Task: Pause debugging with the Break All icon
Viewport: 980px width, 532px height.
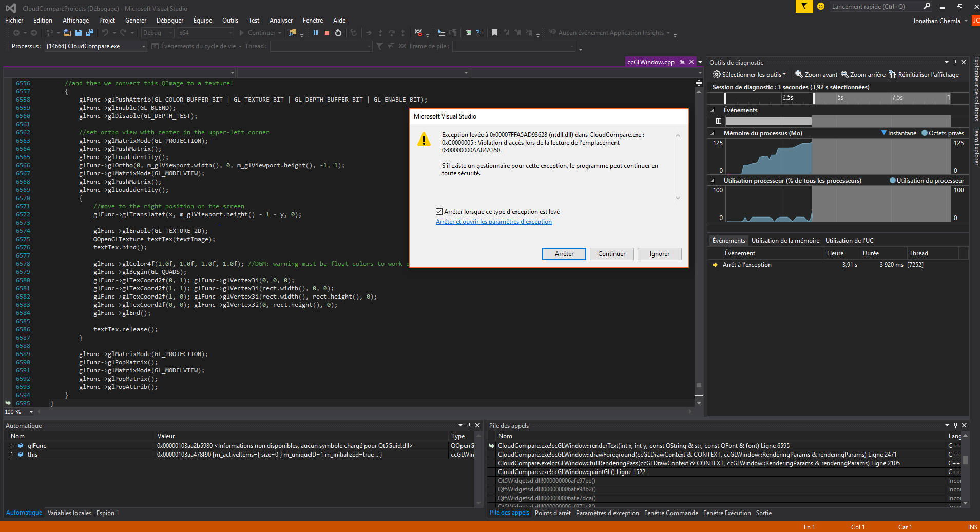Action: coord(315,33)
